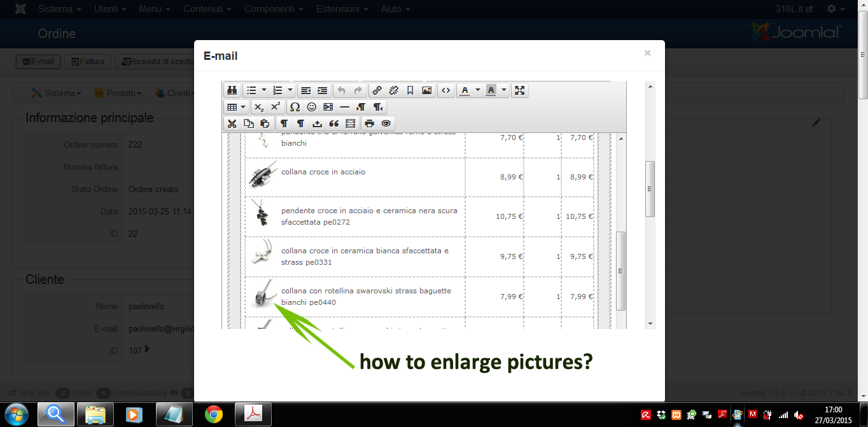The width and height of the screenshot is (868, 427).
Task: Undo the last edit in the editor
Action: coord(342,90)
